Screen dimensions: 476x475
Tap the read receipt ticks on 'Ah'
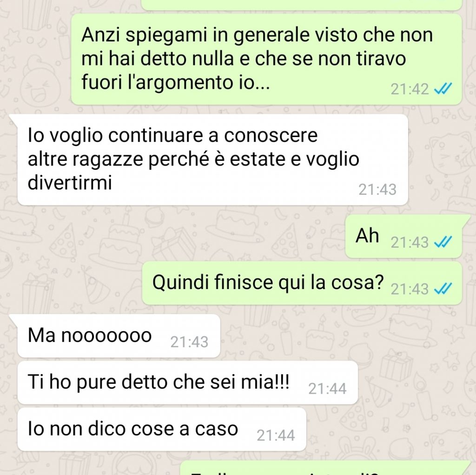point(443,242)
